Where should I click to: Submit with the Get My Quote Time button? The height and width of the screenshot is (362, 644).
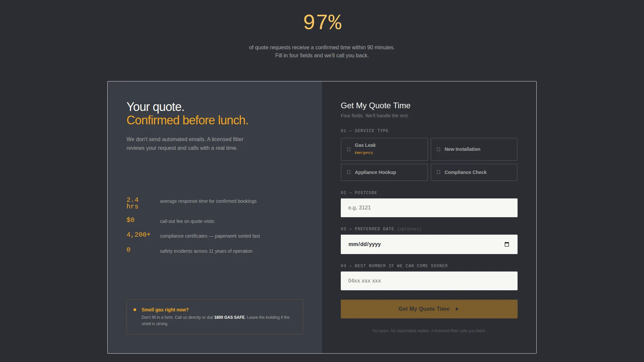tap(429, 309)
